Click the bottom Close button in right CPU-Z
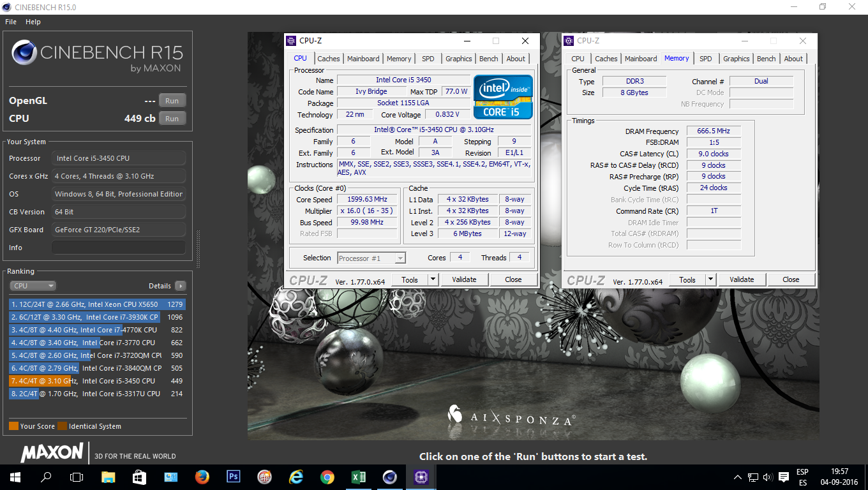Screen dimensions: 868x490 (x=791, y=280)
